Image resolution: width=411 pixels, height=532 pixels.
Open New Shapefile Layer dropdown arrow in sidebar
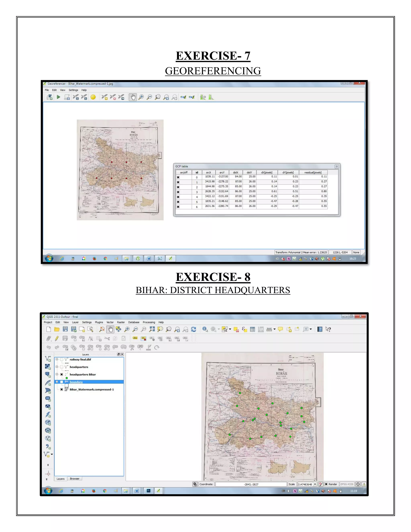(x=52, y=454)
